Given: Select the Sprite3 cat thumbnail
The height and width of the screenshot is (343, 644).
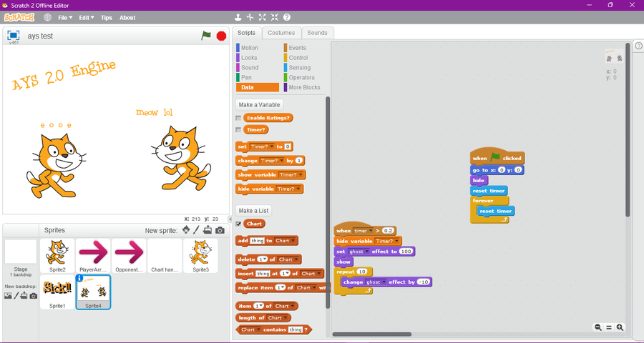Looking at the screenshot, I should (200, 256).
